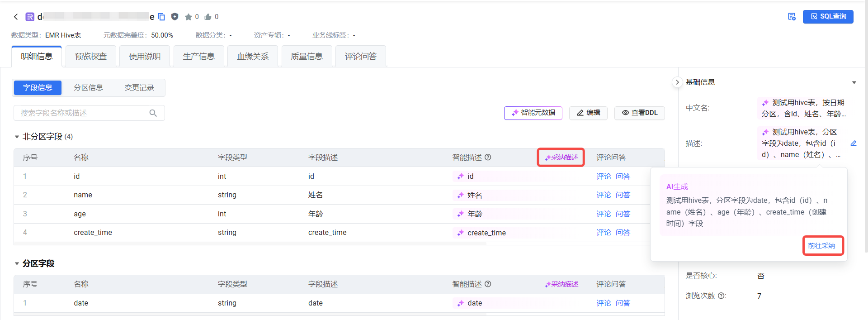Switch to the 血缘关系 tab
Image resolution: width=868 pixels, height=320 pixels.
coord(253,57)
